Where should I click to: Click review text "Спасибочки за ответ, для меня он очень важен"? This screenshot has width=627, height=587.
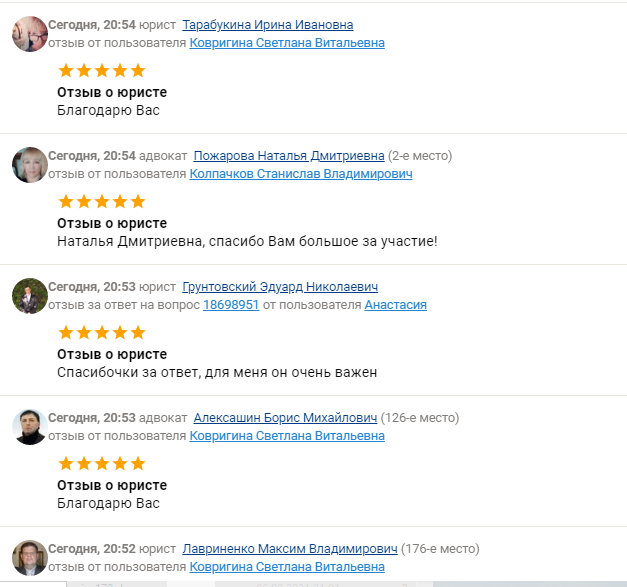pos(217,373)
